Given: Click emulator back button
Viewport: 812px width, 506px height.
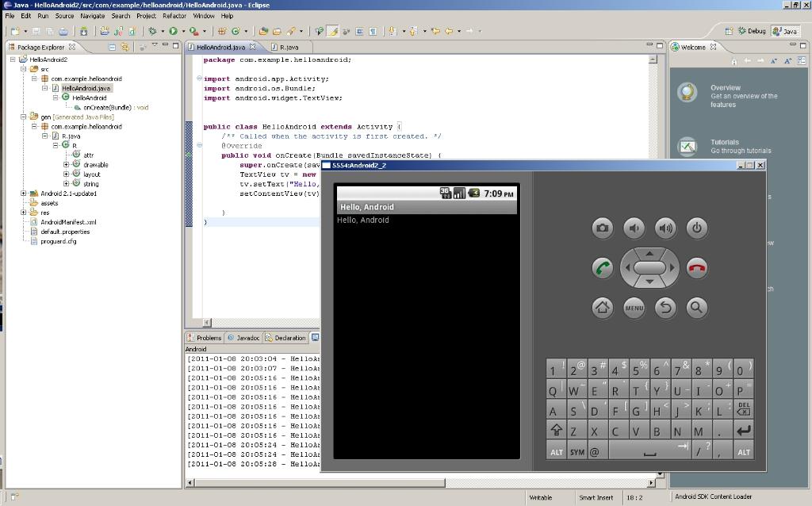Looking at the screenshot, I should (x=665, y=308).
